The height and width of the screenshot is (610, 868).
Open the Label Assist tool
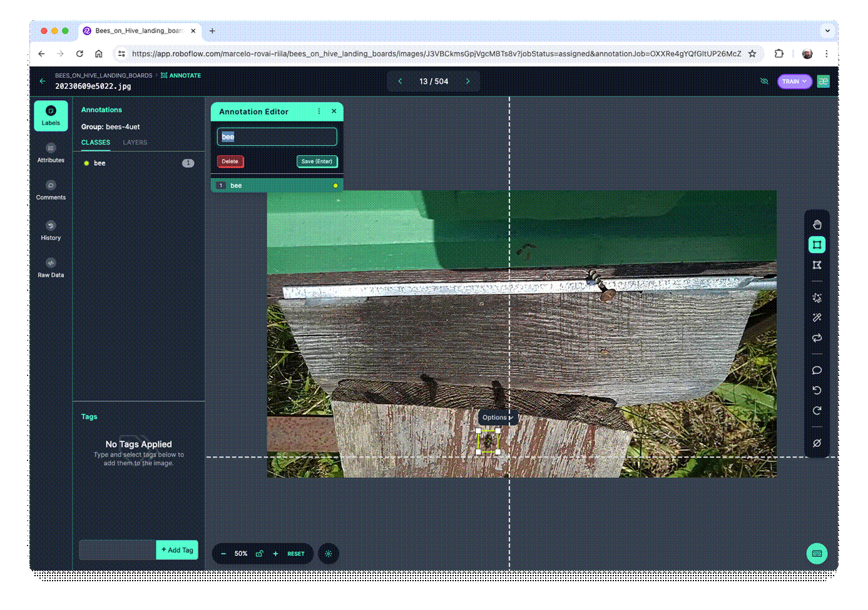click(x=817, y=317)
